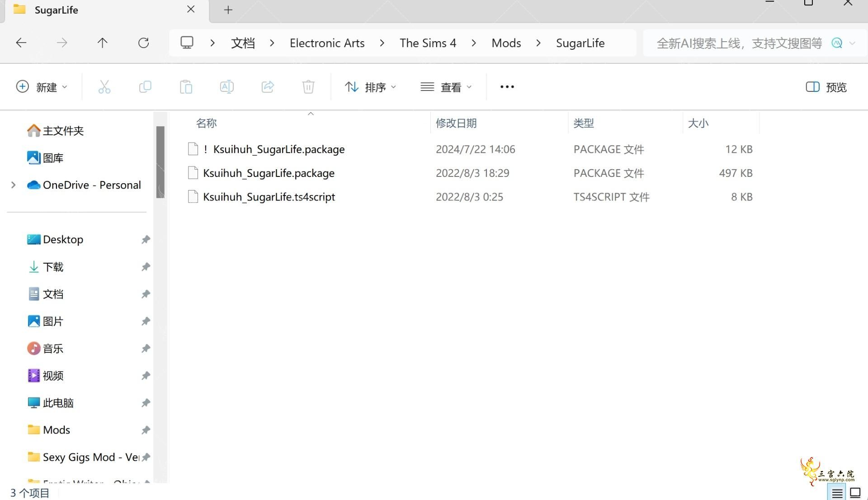Navigate to Electronic Arts breadcrumb
The width and height of the screenshot is (868, 500).
point(327,43)
